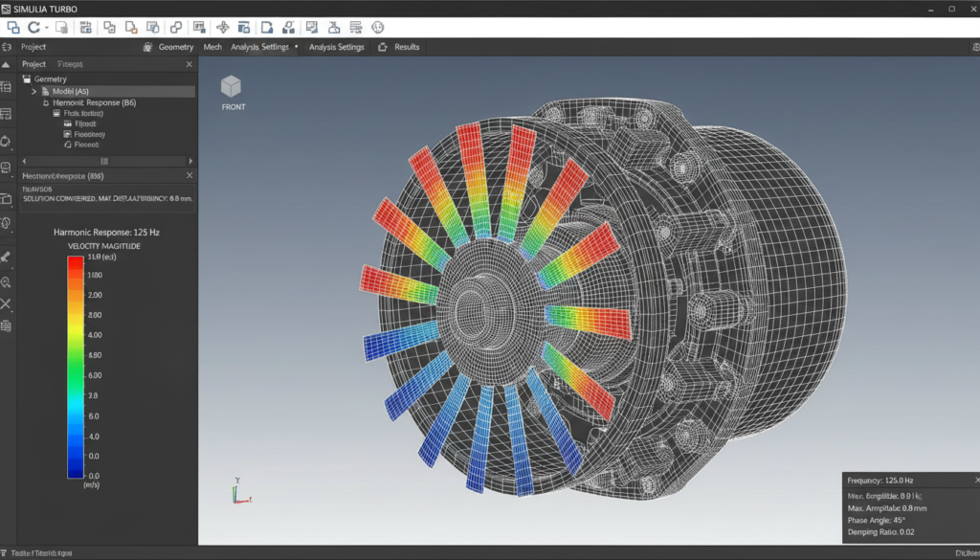Click the magnifier zoom icon in the left sidebar
The height and width of the screenshot is (560, 980).
(x=6, y=282)
